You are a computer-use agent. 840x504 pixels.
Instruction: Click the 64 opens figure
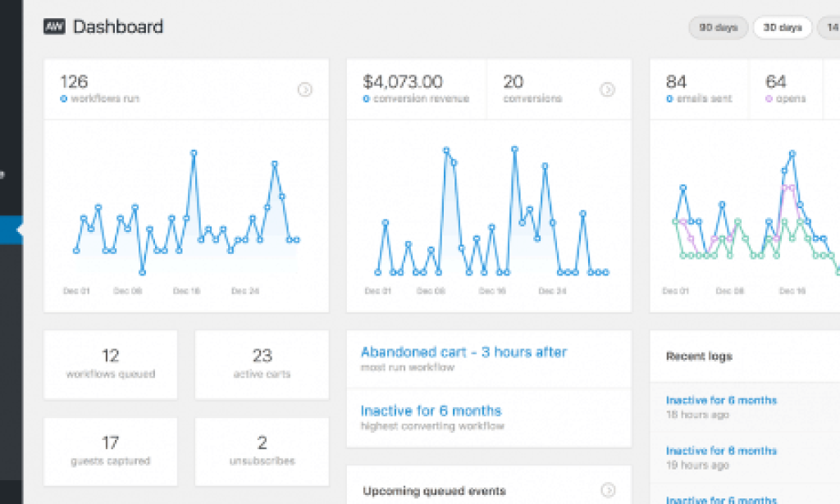pos(776,82)
